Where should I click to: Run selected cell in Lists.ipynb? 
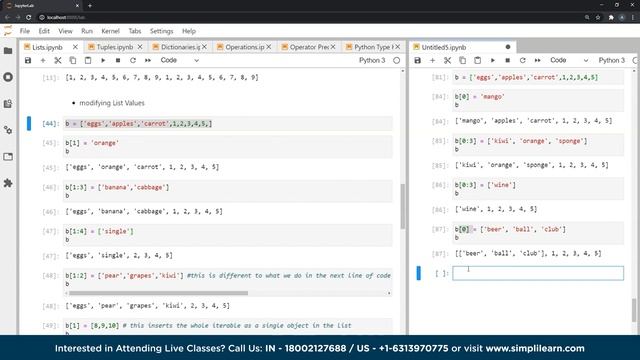coord(103,60)
